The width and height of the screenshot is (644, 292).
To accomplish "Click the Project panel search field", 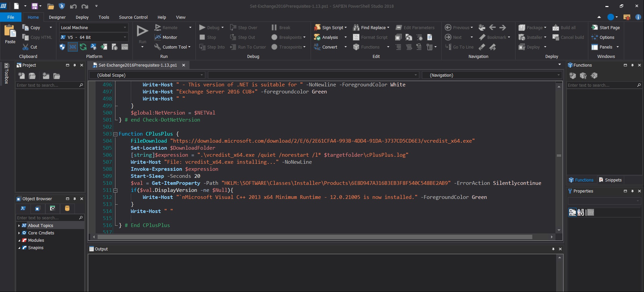I will coord(50,85).
